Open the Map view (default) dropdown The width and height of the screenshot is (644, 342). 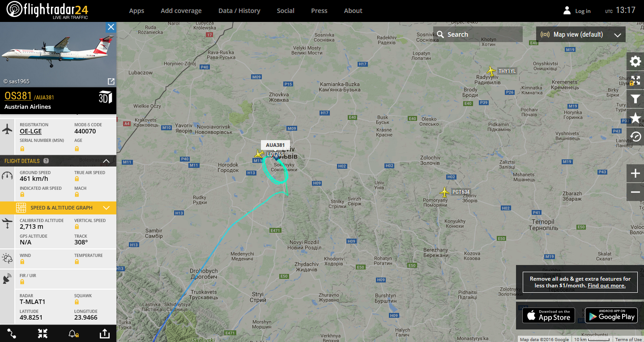(x=581, y=34)
